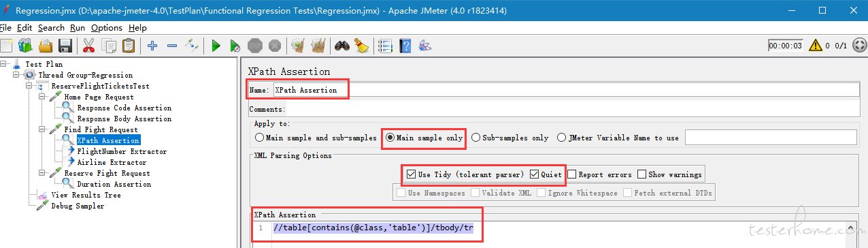Collapse the Test Plan tree node

click(x=3, y=64)
